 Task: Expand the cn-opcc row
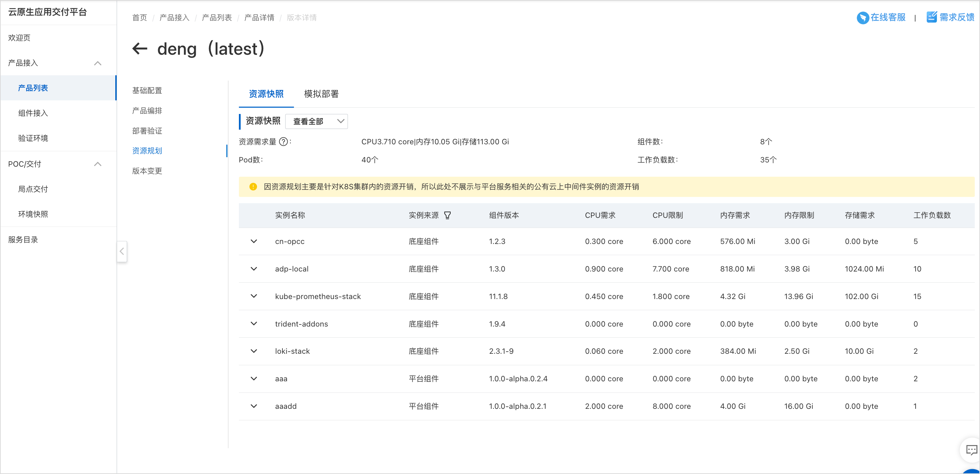tap(254, 242)
